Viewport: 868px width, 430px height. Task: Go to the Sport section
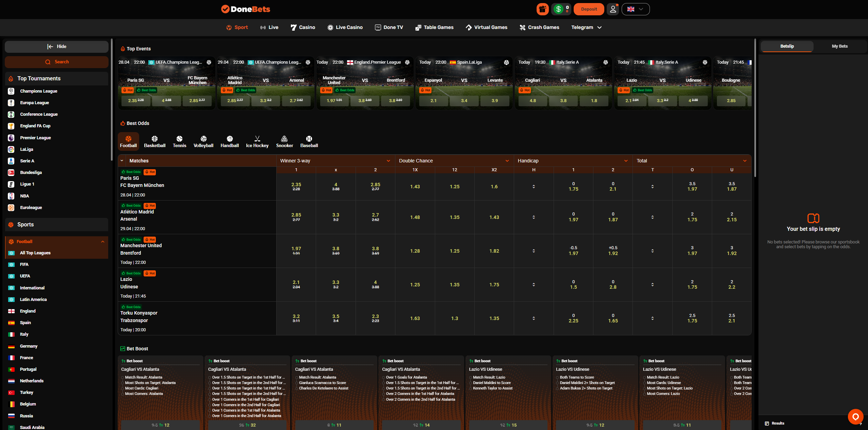click(x=237, y=27)
